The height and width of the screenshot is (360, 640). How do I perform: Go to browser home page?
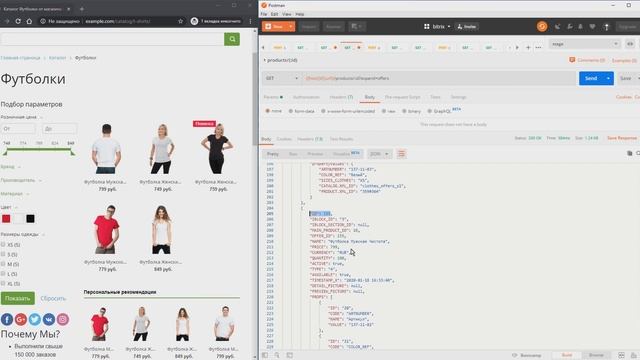29,21
